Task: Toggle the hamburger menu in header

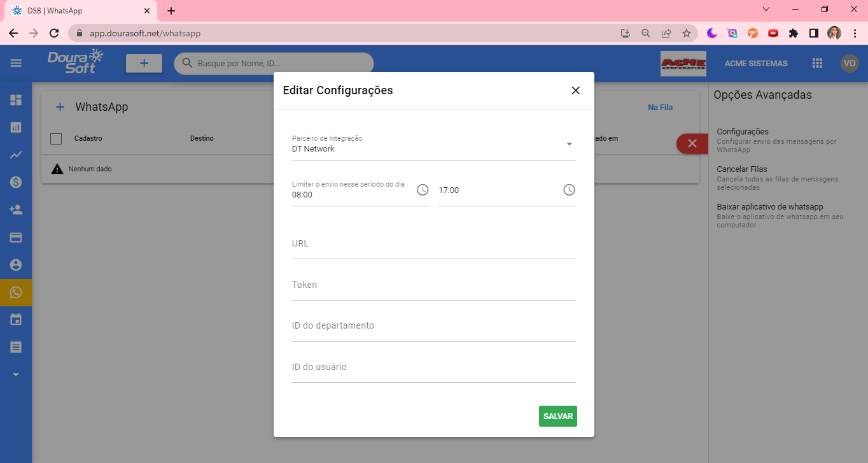Action: (x=16, y=63)
